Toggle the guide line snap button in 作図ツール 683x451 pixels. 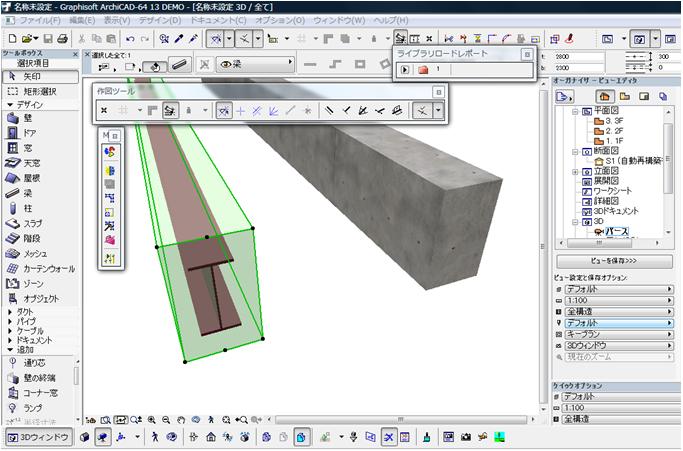pyautogui.click(x=224, y=110)
